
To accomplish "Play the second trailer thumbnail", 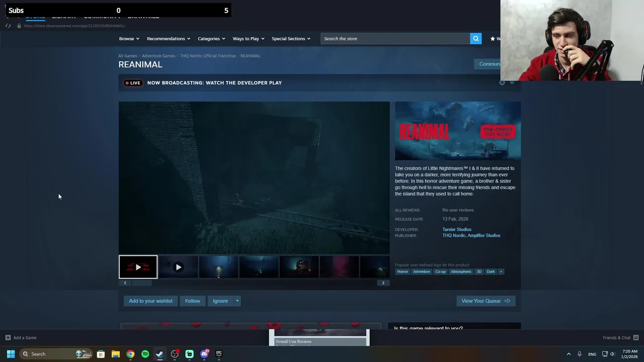I will (178, 267).
